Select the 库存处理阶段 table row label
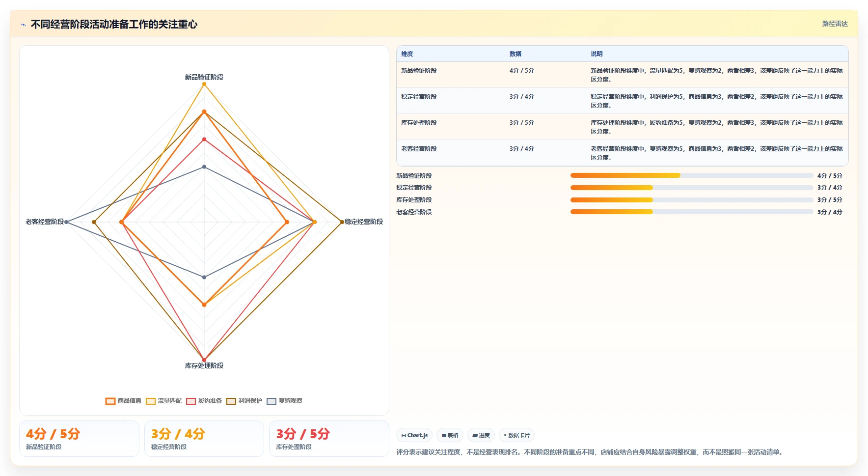Viewport: 868px width, 476px height. (x=419, y=123)
